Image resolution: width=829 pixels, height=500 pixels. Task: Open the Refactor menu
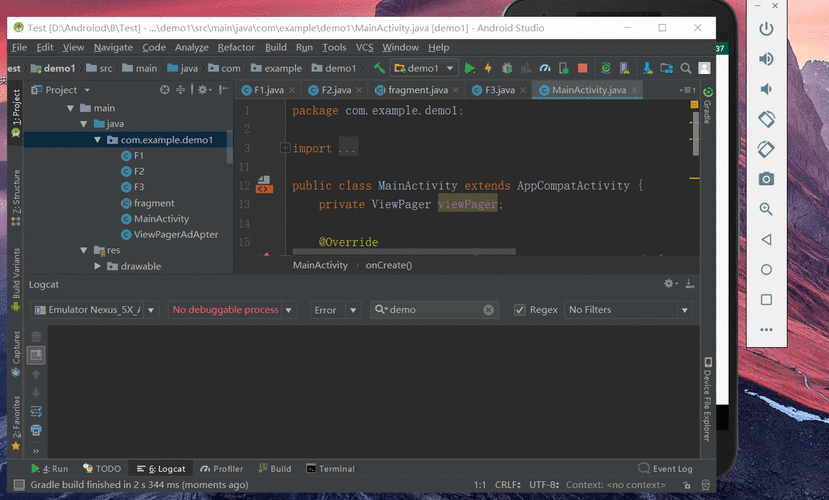pyautogui.click(x=236, y=48)
